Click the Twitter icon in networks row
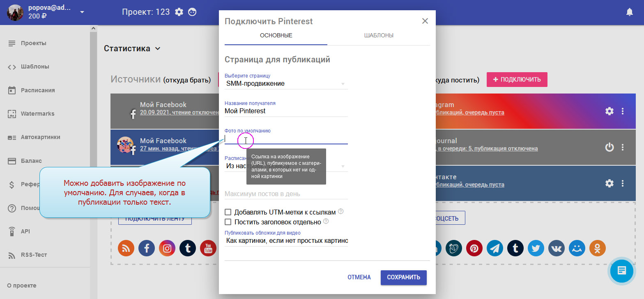 click(536, 248)
